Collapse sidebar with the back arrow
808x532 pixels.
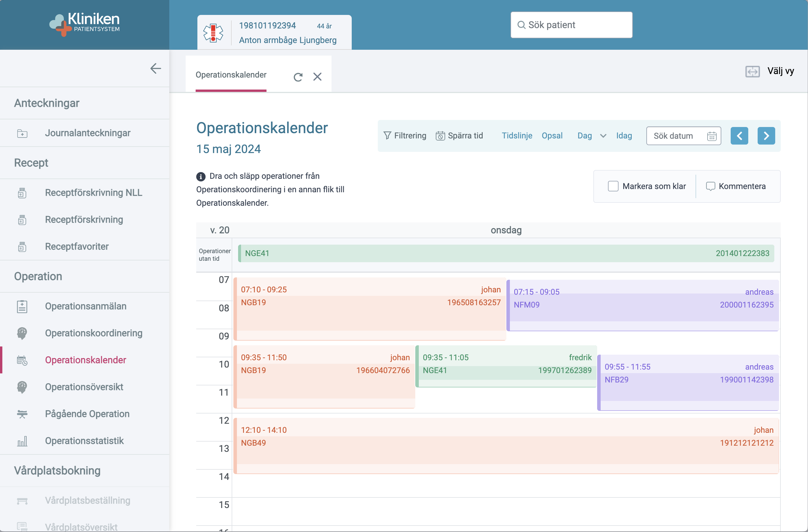(x=156, y=68)
